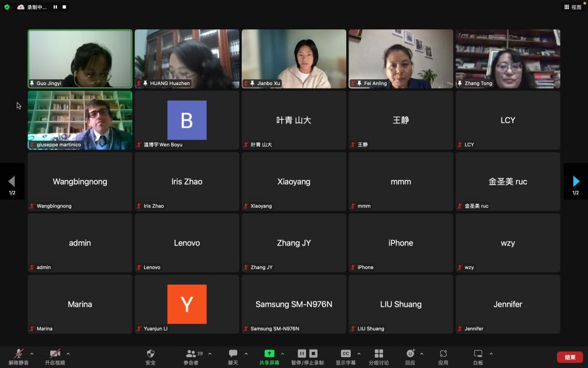Click the green Share Screen (共享屏幕) icon
The image size is (588, 368).
(x=269, y=354)
